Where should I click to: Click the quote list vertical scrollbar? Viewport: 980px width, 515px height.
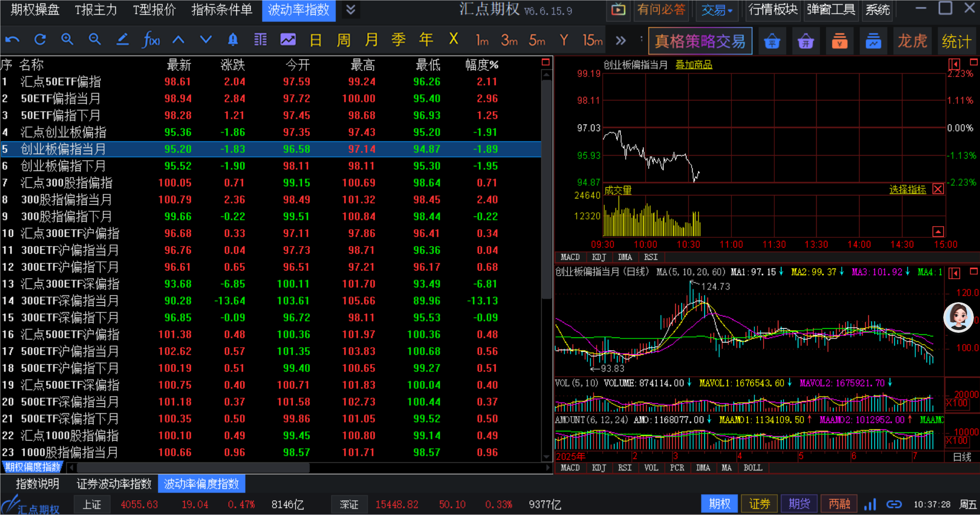547,189
